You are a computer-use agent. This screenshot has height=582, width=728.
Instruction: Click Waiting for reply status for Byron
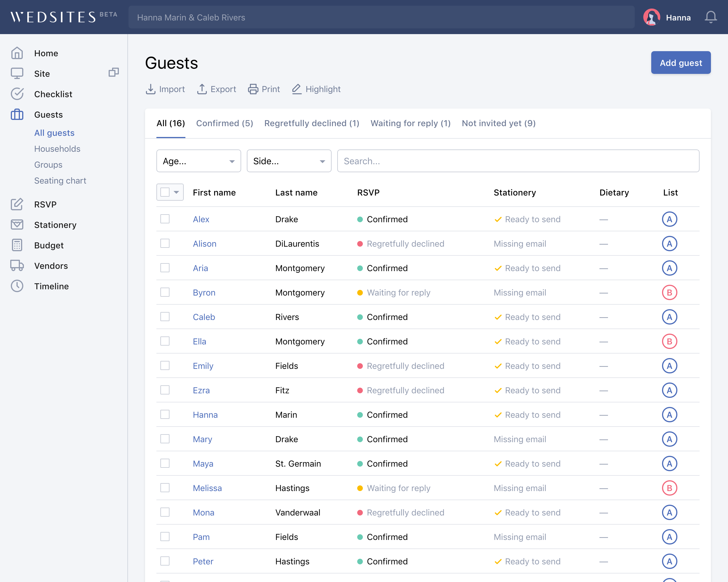[x=398, y=292]
